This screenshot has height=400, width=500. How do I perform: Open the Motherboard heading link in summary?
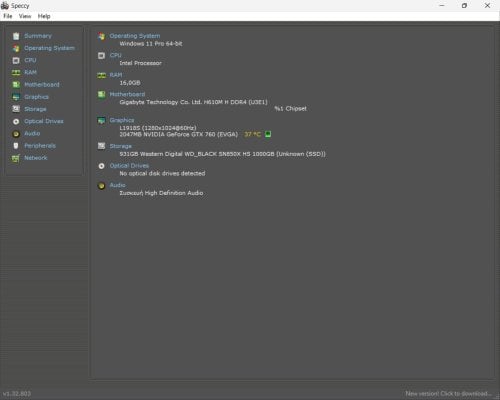127,94
